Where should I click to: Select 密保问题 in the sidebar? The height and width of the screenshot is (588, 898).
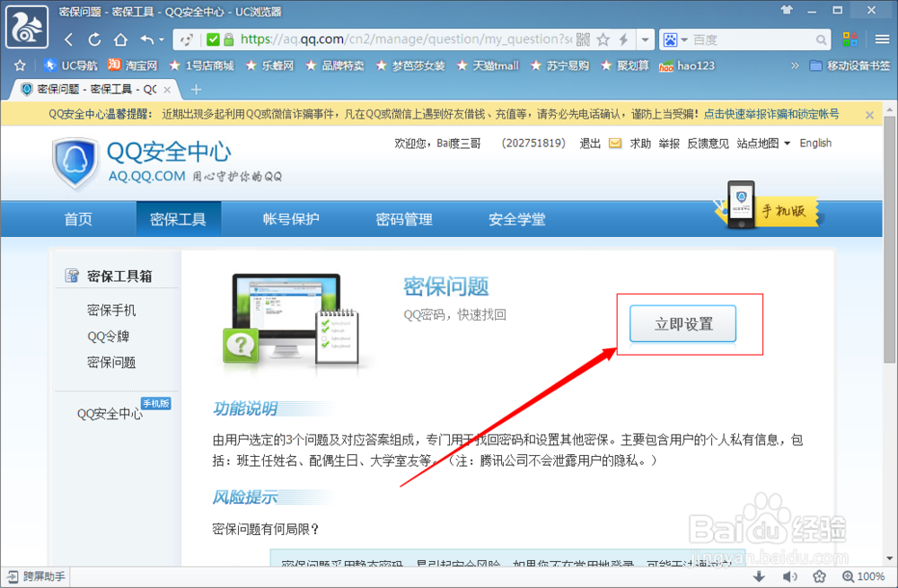111,363
